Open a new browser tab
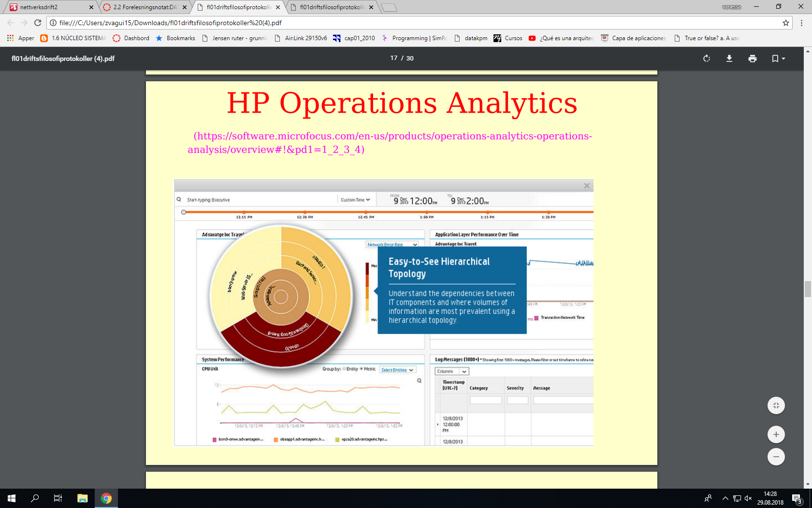 pyautogui.click(x=389, y=7)
